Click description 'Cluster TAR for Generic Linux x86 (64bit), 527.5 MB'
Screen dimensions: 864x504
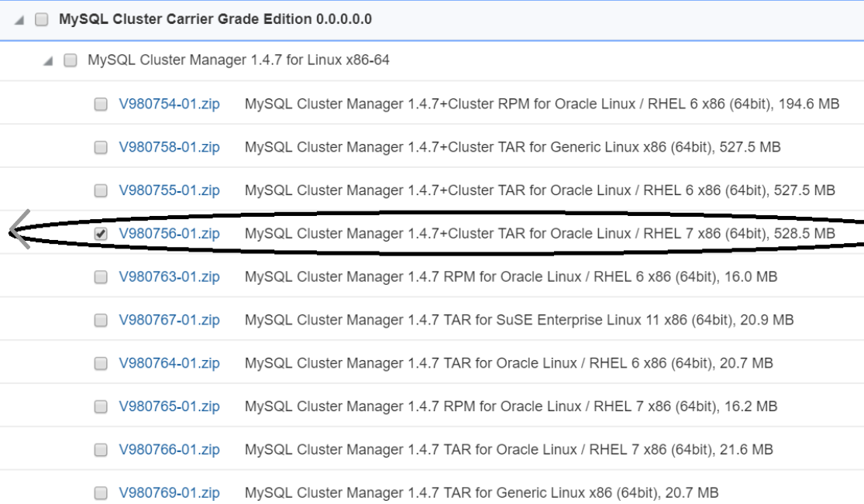tap(513, 147)
